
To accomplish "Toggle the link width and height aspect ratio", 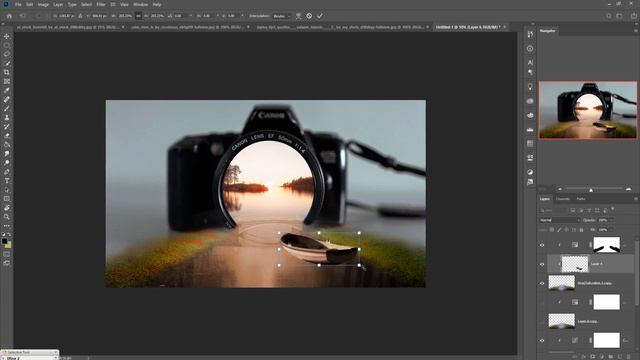I will 138,16.
